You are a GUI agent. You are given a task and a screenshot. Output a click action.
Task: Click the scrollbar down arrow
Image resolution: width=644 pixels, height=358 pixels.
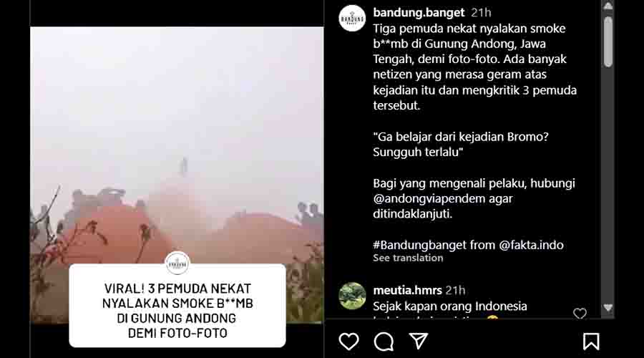coord(608,309)
